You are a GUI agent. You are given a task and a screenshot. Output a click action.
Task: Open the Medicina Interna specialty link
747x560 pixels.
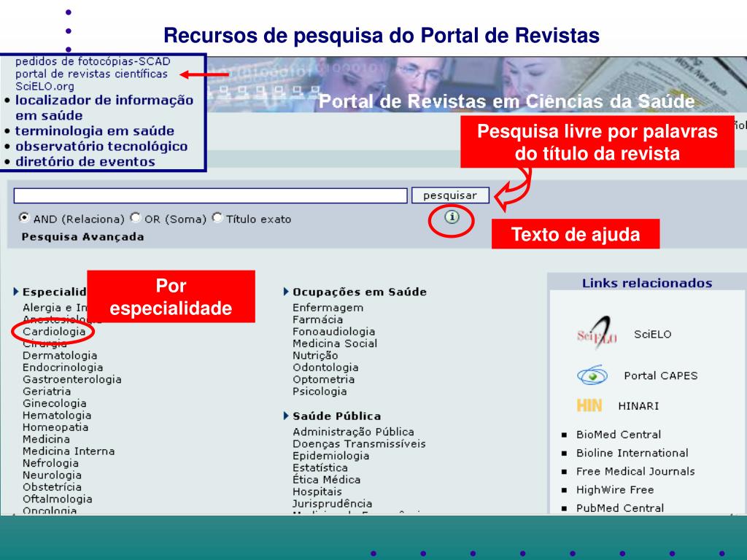point(69,451)
